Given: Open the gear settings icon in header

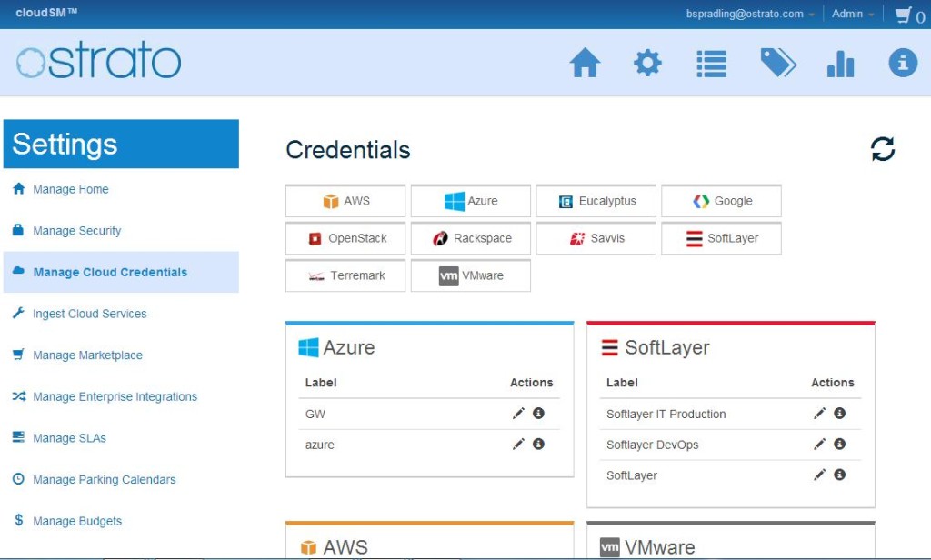Looking at the screenshot, I should (x=647, y=63).
